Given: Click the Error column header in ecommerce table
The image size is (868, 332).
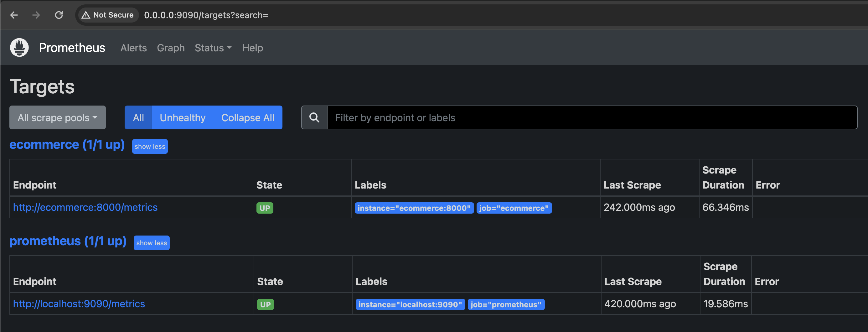Looking at the screenshot, I should (767, 185).
